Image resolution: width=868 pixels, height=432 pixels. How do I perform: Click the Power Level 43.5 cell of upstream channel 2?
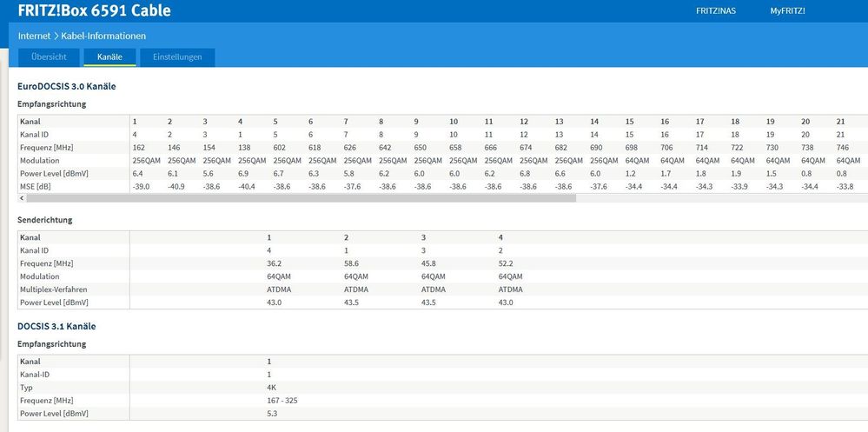pos(352,302)
